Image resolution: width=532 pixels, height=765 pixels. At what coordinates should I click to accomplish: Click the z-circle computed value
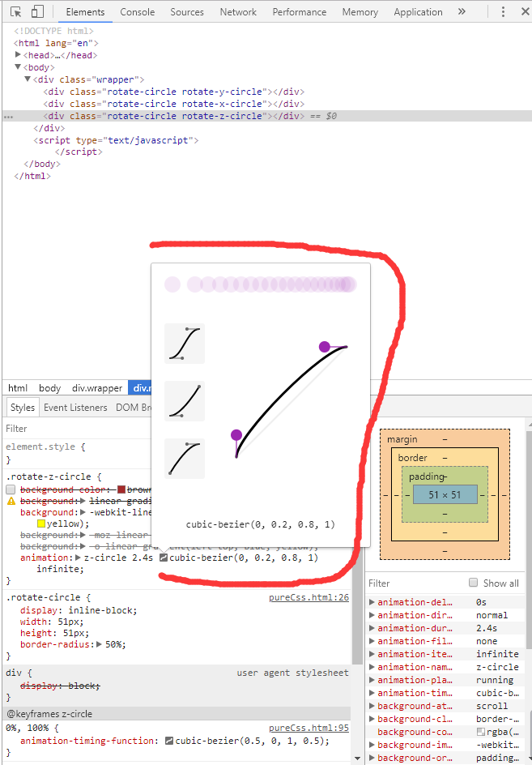coord(497,667)
